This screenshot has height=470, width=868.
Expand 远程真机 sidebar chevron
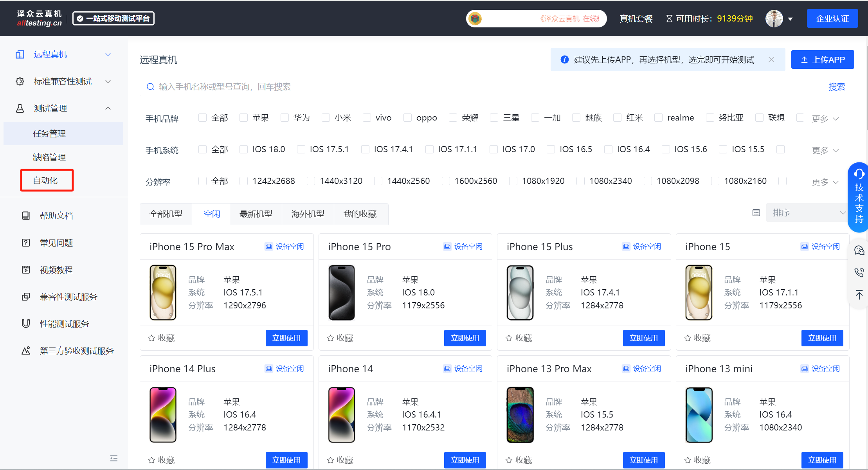point(108,54)
